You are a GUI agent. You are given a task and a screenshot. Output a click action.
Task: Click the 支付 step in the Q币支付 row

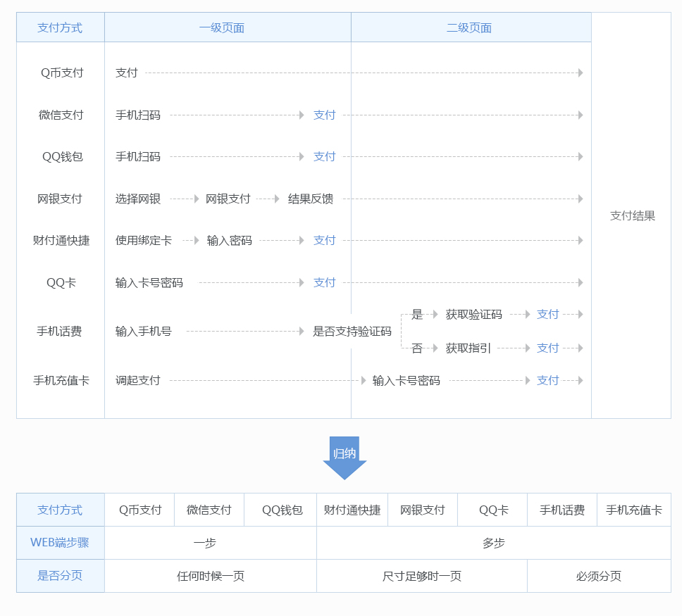[x=127, y=73]
